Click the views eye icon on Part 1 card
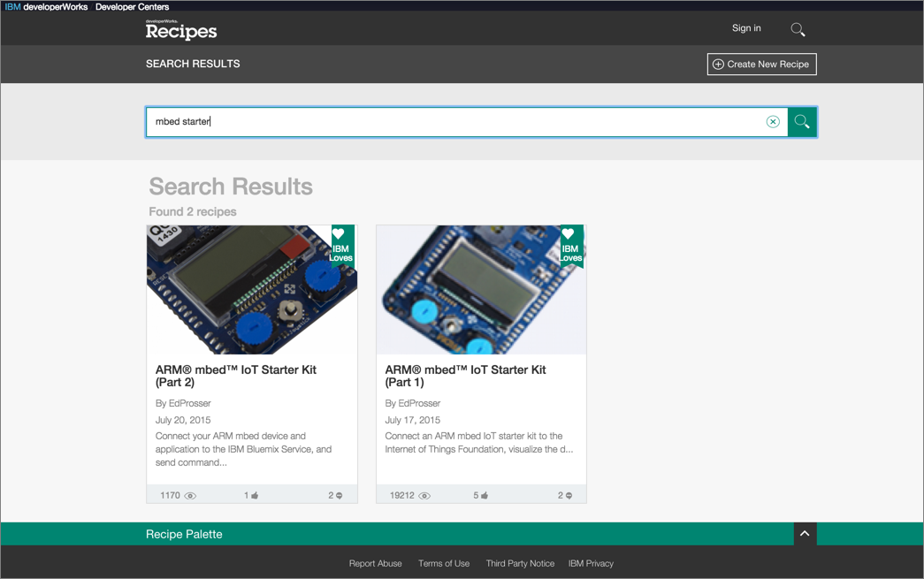Viewport: 924px width, 579px height. tap(424, 496)
